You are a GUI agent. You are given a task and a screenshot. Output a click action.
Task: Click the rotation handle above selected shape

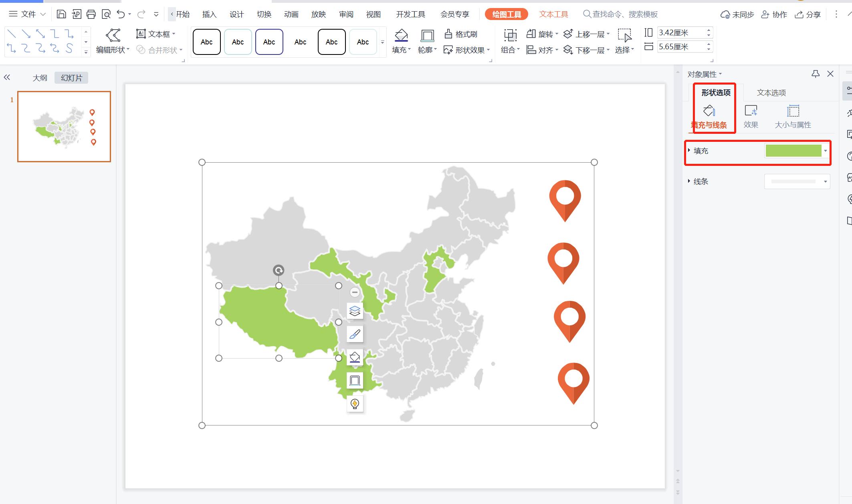pos(279,270)
